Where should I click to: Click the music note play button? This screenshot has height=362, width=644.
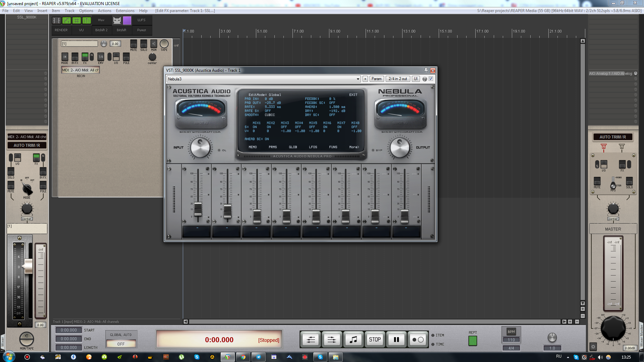pos(353,340)
